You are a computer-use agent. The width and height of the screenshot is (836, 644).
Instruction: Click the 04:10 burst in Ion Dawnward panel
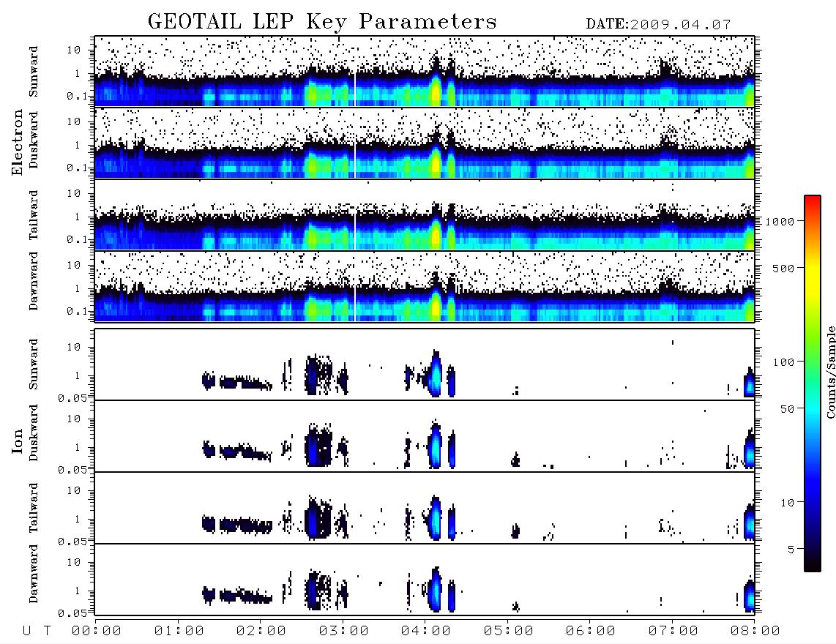(x=436, y=589)
